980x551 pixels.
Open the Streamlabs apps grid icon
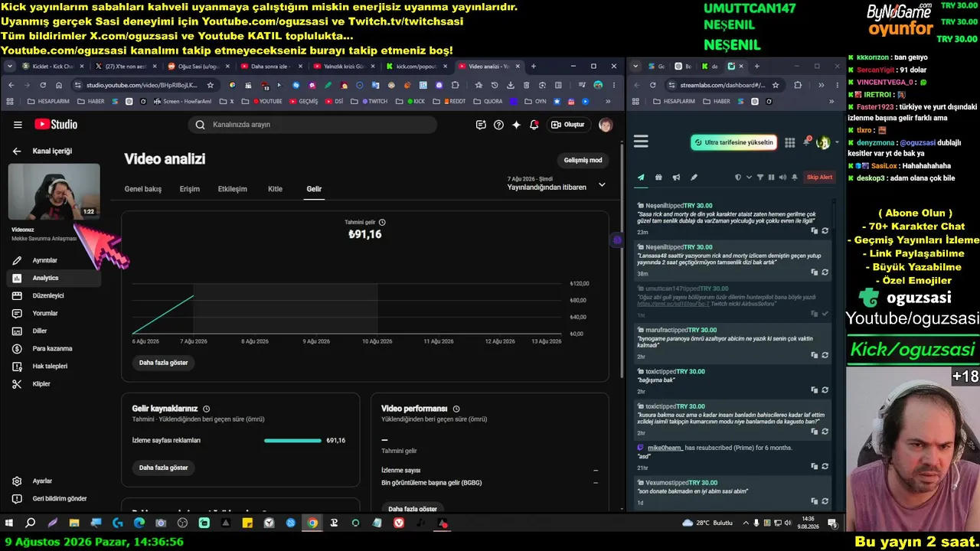(790, 142)
